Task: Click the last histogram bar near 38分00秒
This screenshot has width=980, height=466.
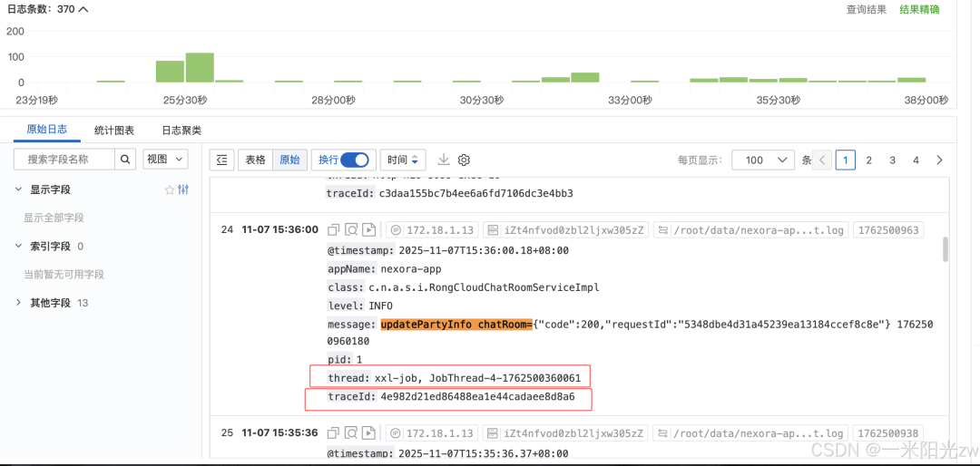Action: pos(911,80)
